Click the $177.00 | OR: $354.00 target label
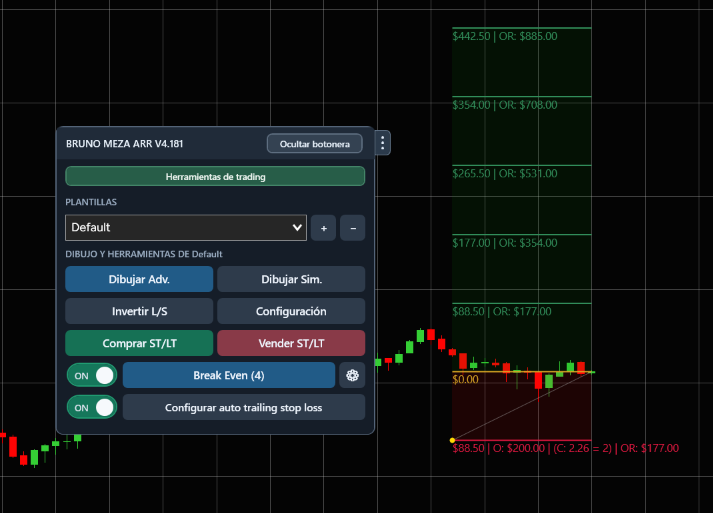 [505, 243]
